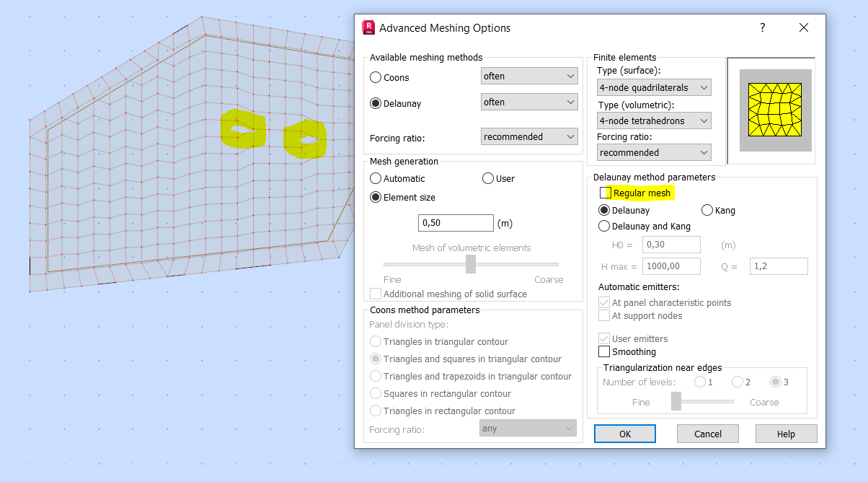
Task: Click the element size field containing 0,50
Action: tap(456, 223)
